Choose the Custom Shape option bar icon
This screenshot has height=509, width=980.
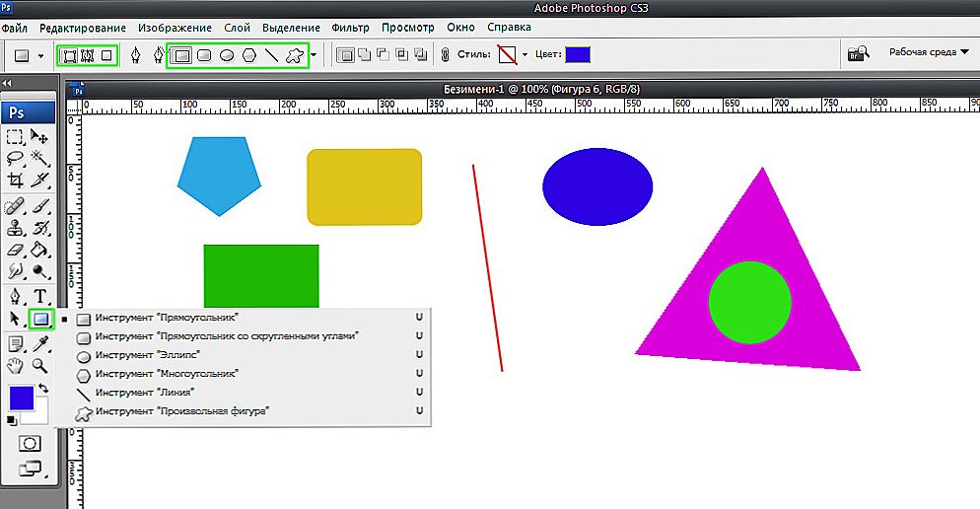[295, 55]
